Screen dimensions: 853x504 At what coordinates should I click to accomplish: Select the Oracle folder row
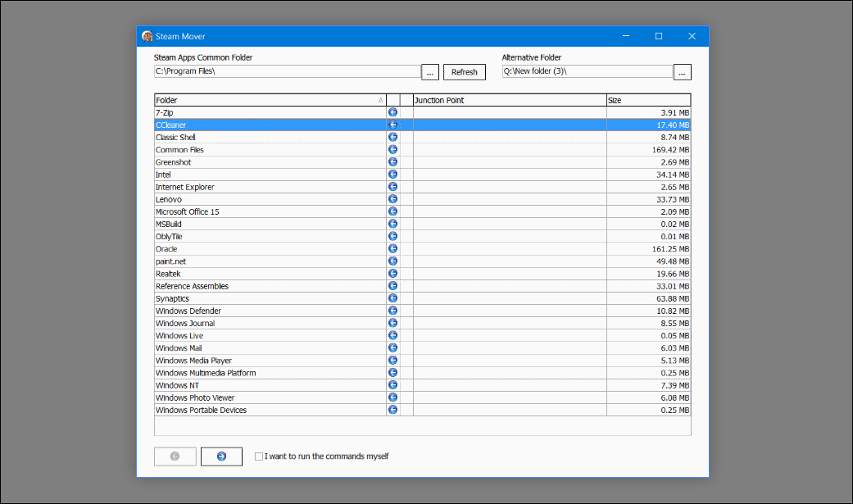click(422, 249)
